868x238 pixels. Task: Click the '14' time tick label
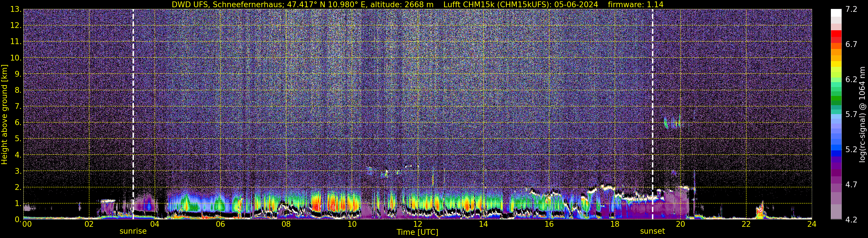[x=483, y=224]
